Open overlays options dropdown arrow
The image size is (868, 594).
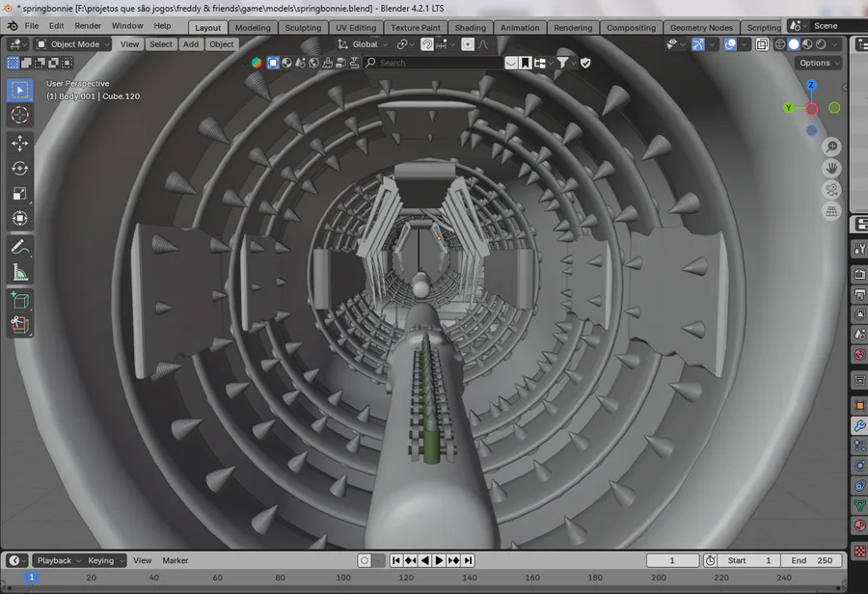coord(744,44)
